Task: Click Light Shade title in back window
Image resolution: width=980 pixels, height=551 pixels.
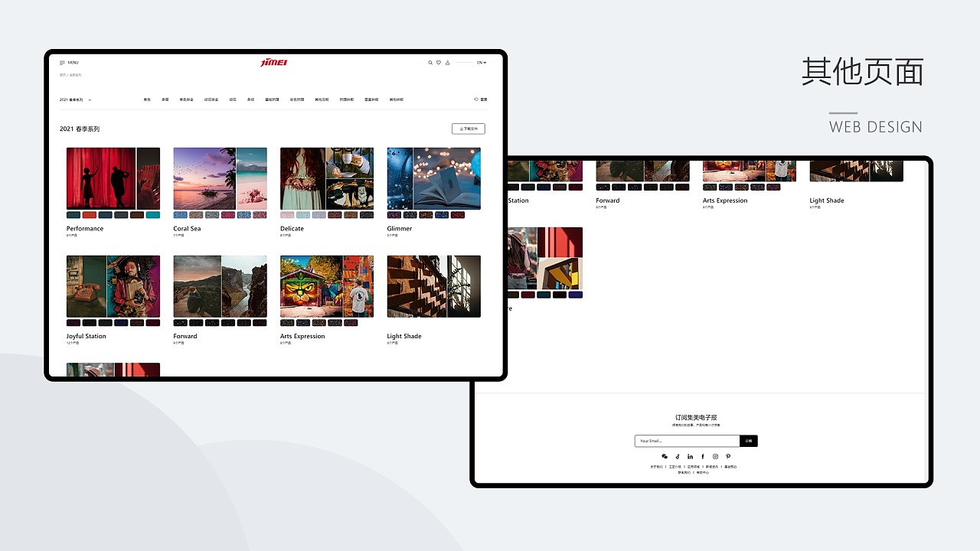Action: 827,201
